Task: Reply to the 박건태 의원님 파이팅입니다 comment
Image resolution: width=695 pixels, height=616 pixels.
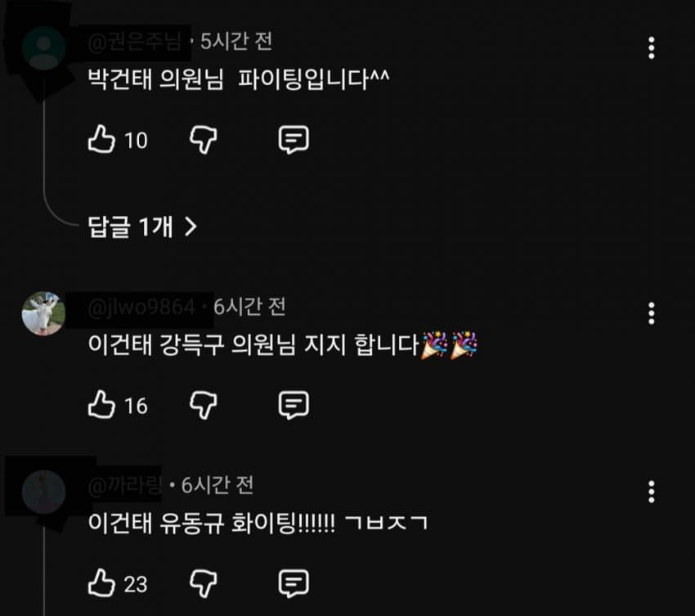Action: [294, 140]
